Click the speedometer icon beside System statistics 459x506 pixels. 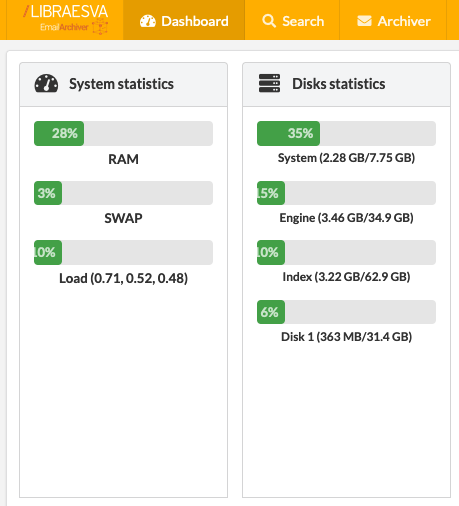[x=46, y=83]
